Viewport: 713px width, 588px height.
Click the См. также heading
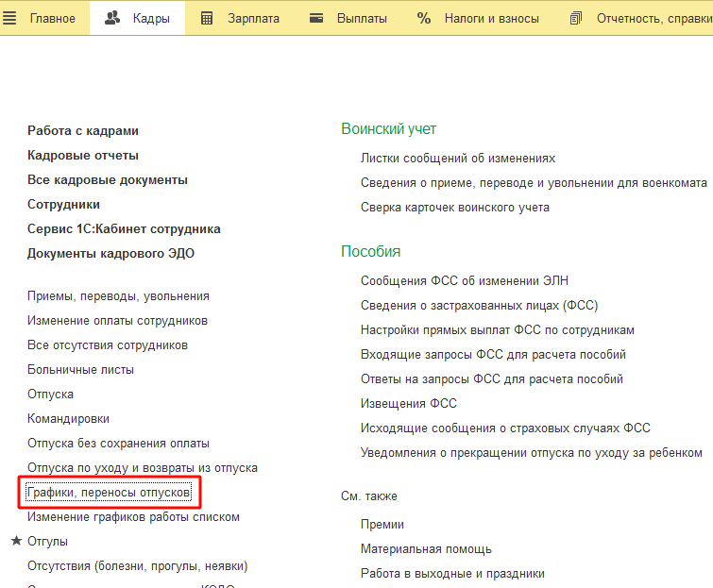[x=369, y=496]
